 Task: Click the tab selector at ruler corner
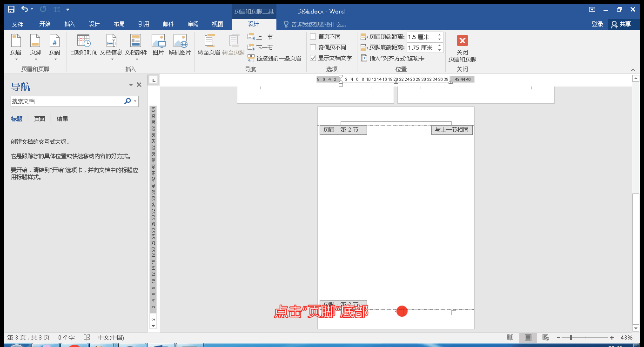[153, 80]
